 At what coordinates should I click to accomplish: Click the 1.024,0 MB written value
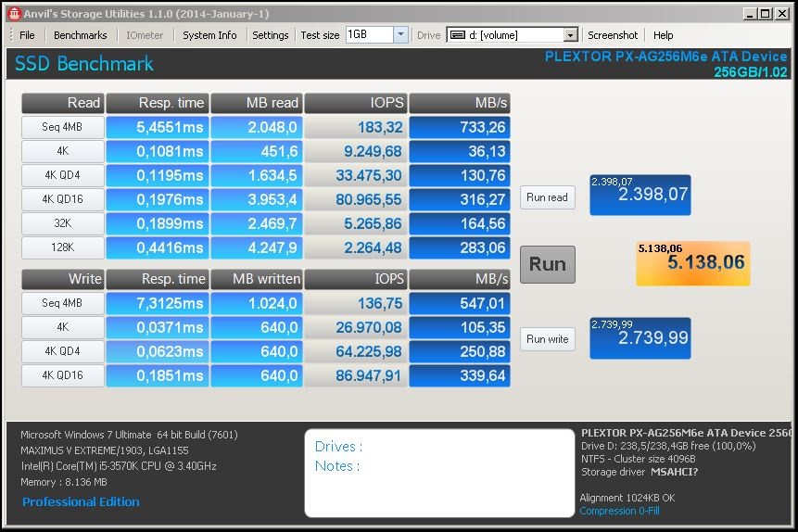coord(257,303)
